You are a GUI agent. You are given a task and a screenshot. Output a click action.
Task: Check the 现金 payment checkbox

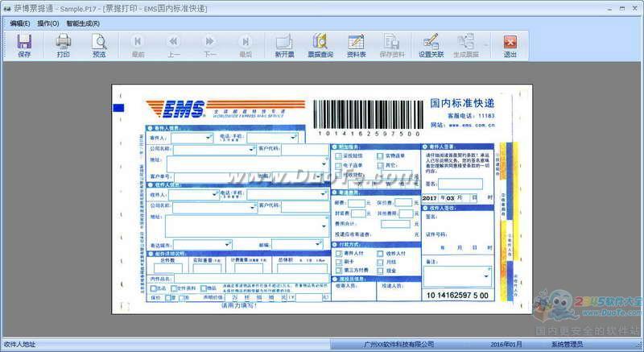pyautogui.click(x=380, y=271)
